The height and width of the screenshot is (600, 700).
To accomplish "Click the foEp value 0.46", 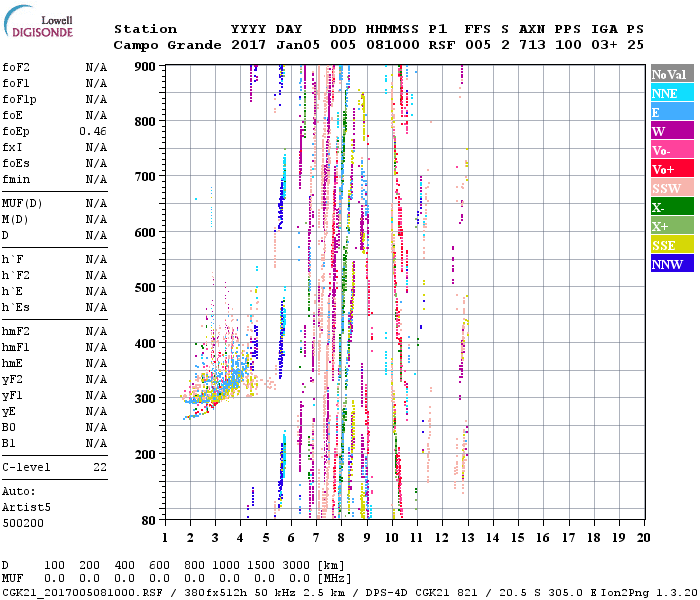I will click(x=93, y=131).
